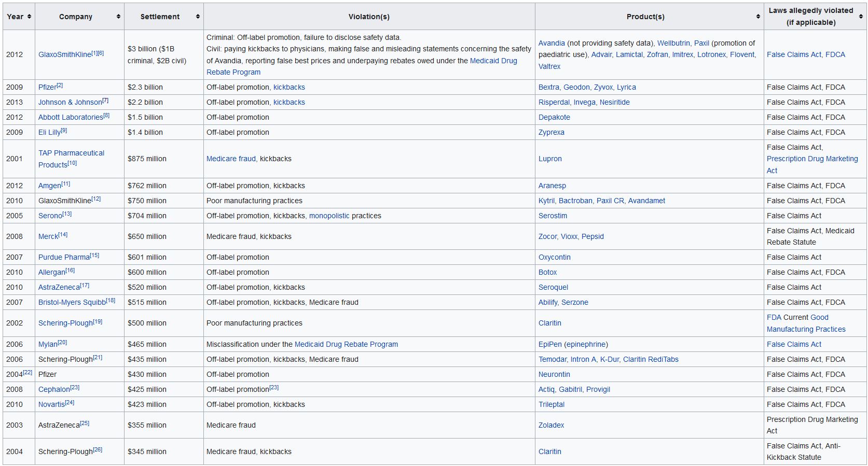Open Zyprexa product link
Viewport: 868px width, 466px height.
[x=552, y=132]
